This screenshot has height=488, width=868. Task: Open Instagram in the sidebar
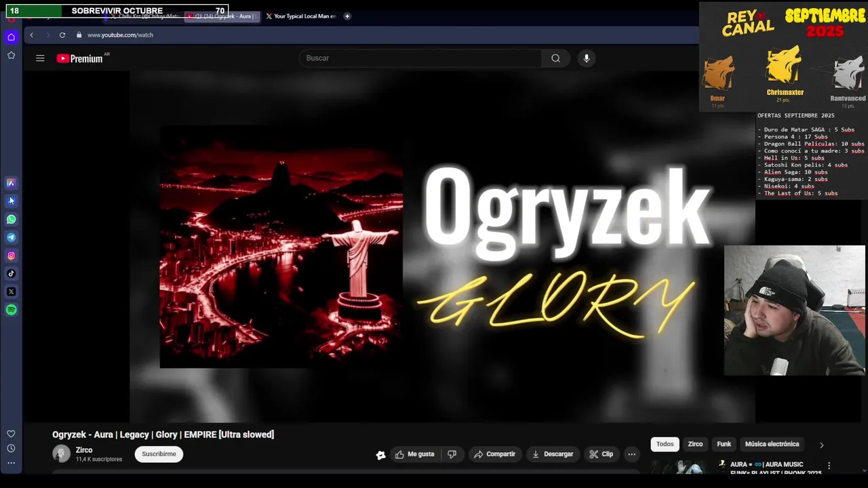pyautogui.click(x=11, y=256)
